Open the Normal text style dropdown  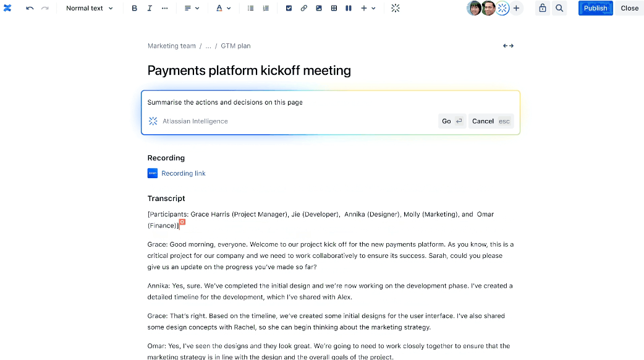click(x=89, y=8)
